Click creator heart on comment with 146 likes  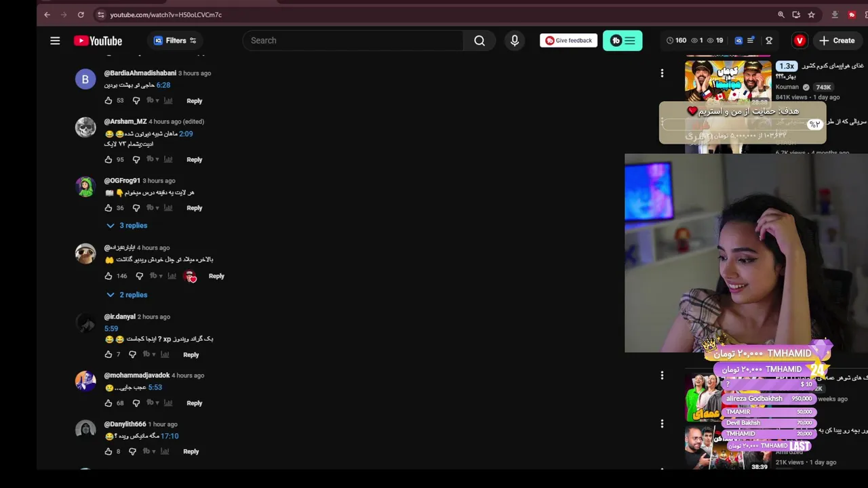coord(191,276)
